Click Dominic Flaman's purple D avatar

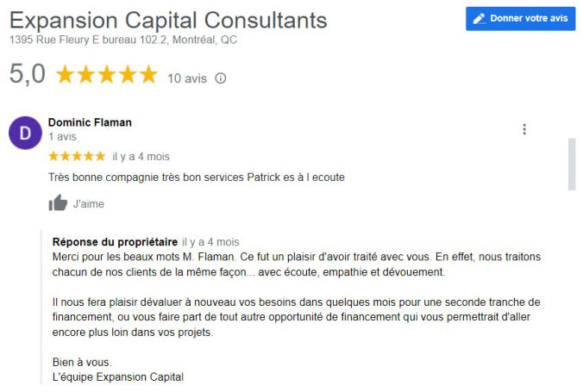24,133
